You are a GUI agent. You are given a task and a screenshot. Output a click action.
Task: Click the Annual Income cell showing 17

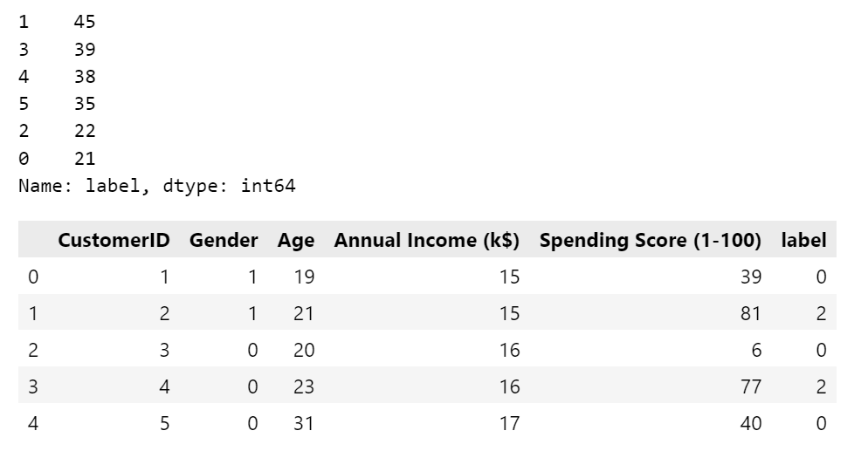pyautogui.click(x=509, y=424)
